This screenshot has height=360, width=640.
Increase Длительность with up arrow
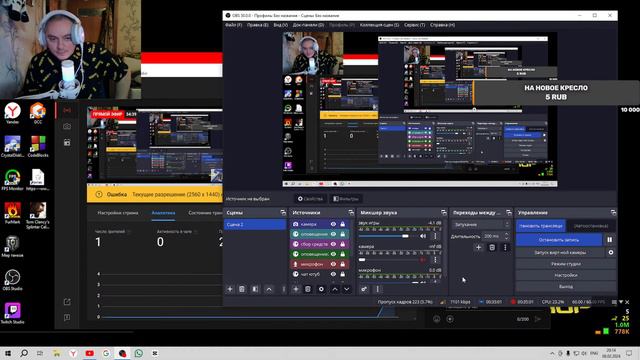(507, 234)
